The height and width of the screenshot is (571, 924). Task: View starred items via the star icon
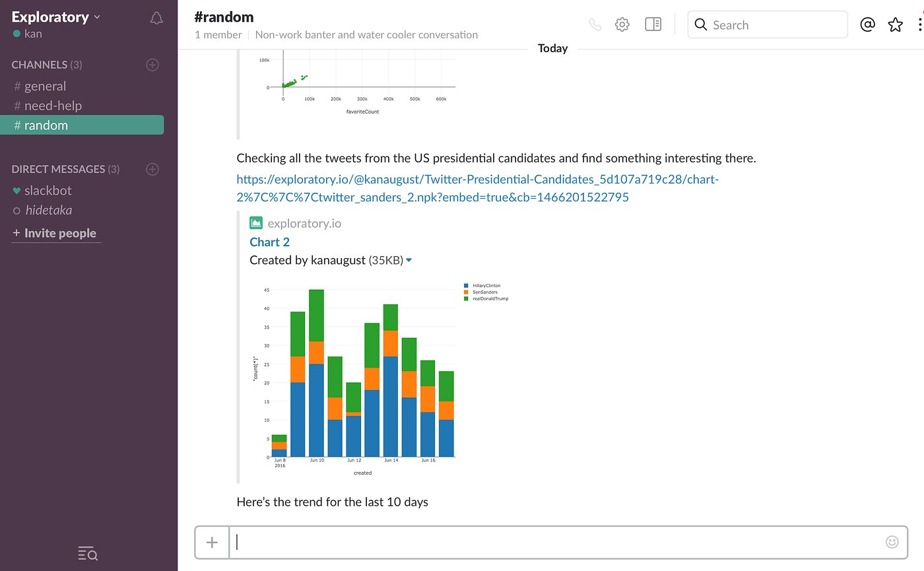895,24
